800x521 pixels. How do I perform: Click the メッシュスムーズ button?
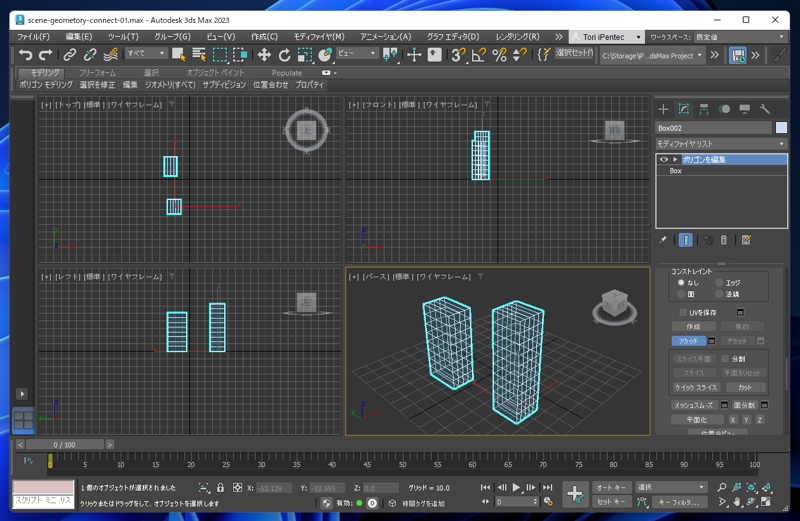tap(693, 405)
